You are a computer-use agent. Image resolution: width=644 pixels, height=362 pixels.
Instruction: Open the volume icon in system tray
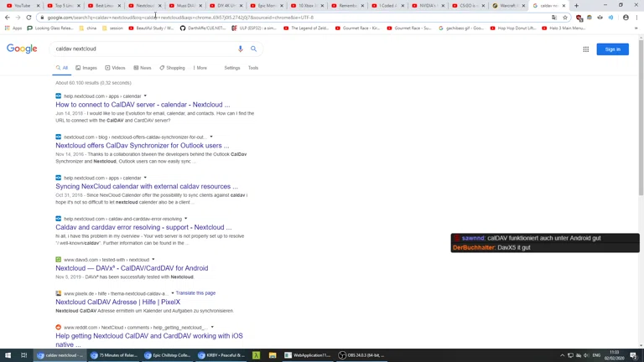(x=586, y=355)
